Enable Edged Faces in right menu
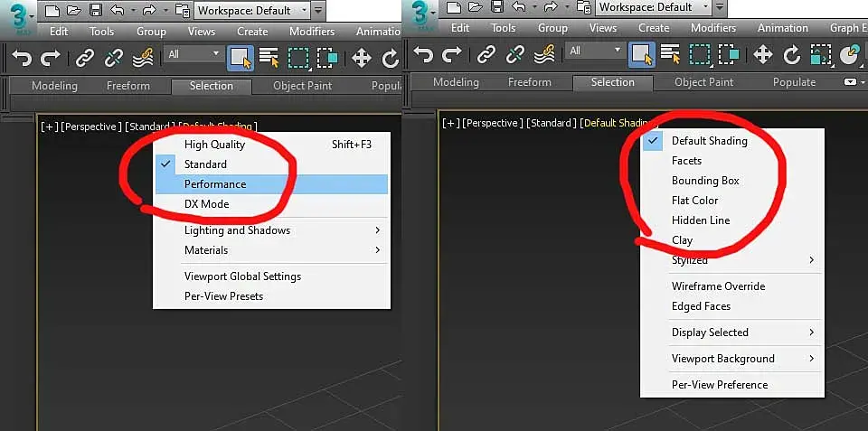This screenshot has width=868, height=431. pos(731,306)
